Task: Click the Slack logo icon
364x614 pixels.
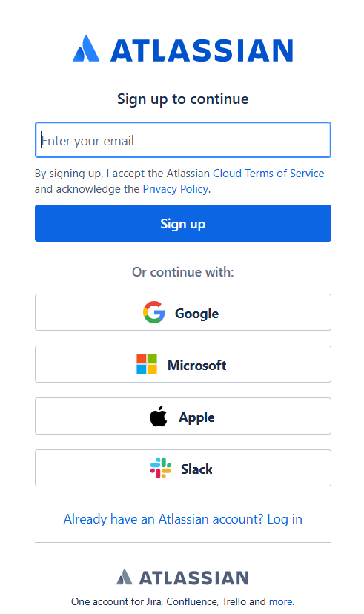Action: pos(161,468)
